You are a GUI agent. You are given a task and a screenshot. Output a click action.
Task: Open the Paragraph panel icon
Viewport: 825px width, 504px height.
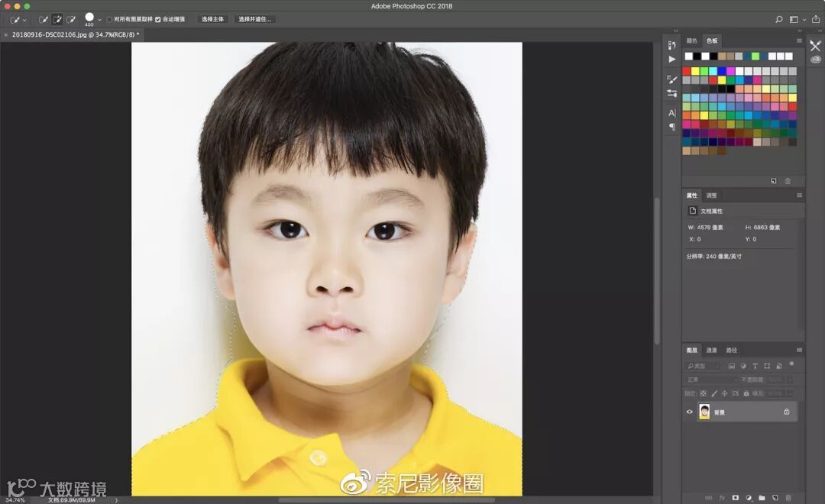(x=672, y=127)
